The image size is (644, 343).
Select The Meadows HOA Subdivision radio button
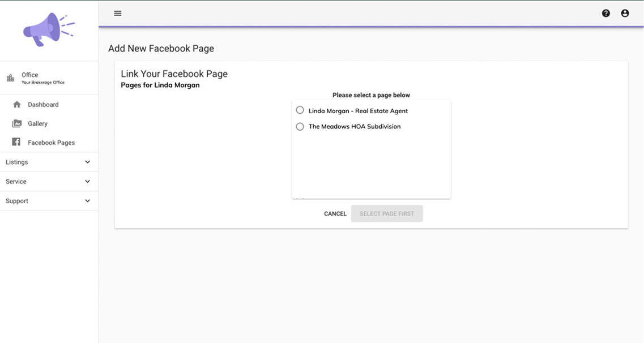(x=300, y=126)
